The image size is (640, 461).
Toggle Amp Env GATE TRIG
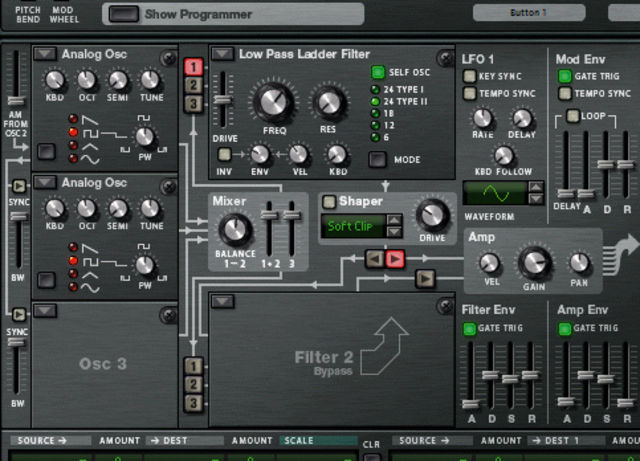pyautogui.click(x=565, y=328)
